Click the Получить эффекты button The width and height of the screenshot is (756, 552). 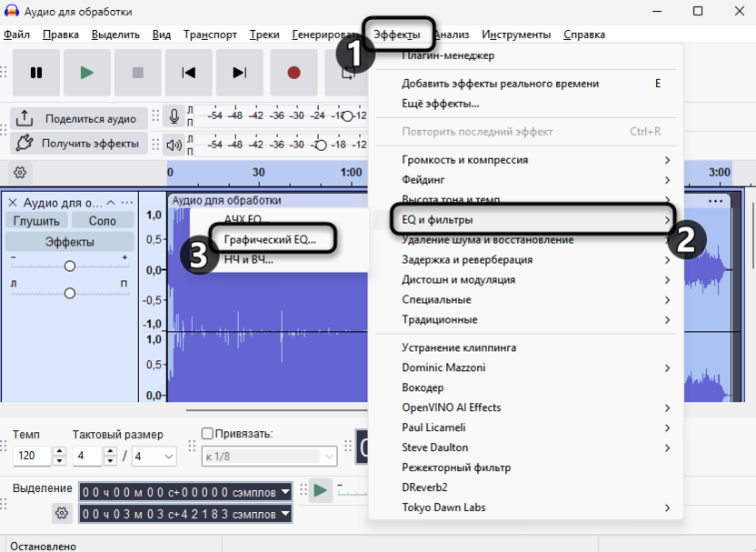coord(79,144)
